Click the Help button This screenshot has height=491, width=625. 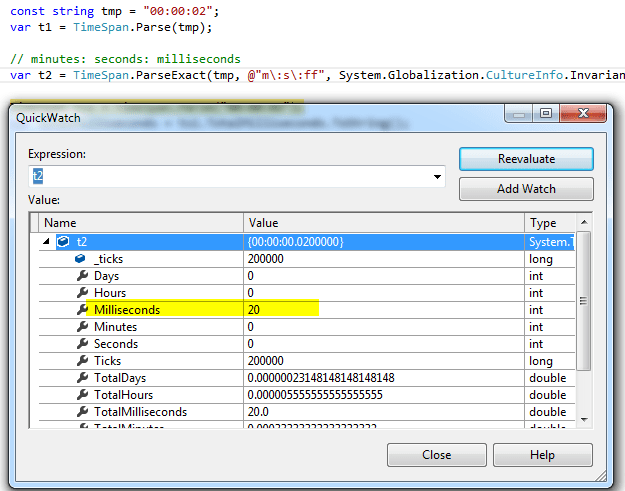pos(542,455)
